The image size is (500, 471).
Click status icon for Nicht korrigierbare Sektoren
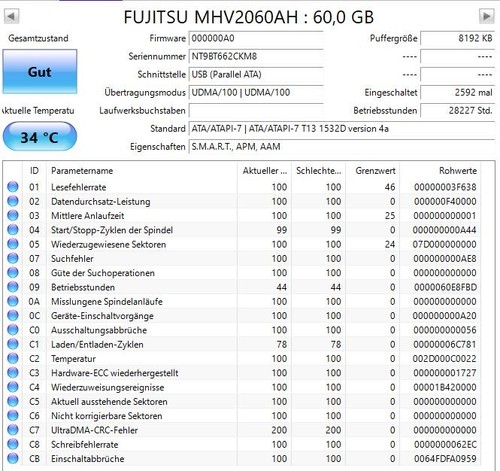(x=13, y=416)
